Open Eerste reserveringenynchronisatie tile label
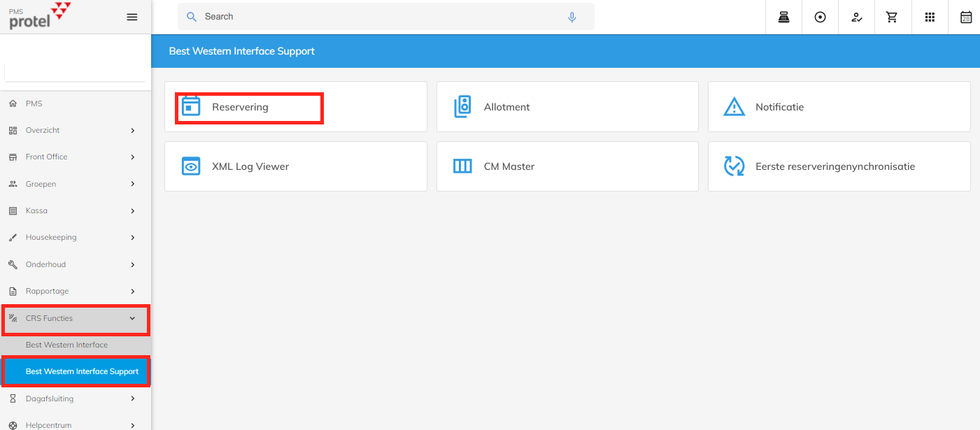This screenshot has height=430, width=980. [x=835, y=166]
